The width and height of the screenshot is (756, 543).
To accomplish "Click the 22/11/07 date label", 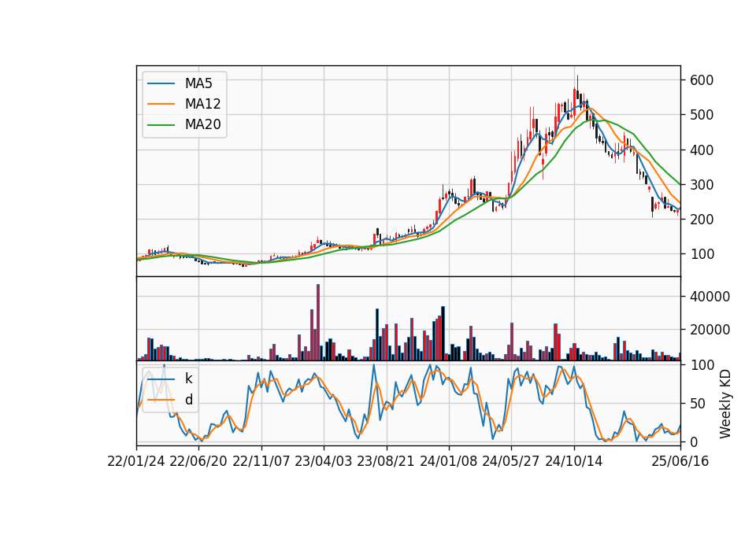I will [261, 461].
